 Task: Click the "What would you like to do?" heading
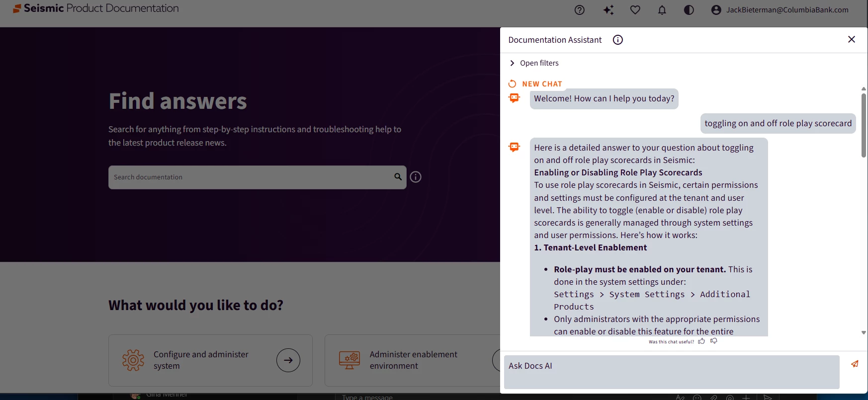coord(196,305)
